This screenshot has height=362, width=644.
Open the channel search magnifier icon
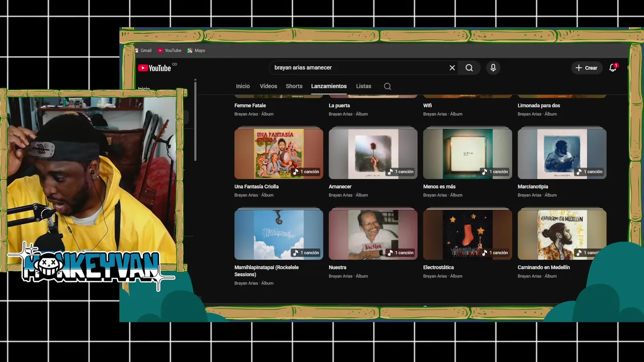pyautogui.click(x=387, y=86)
